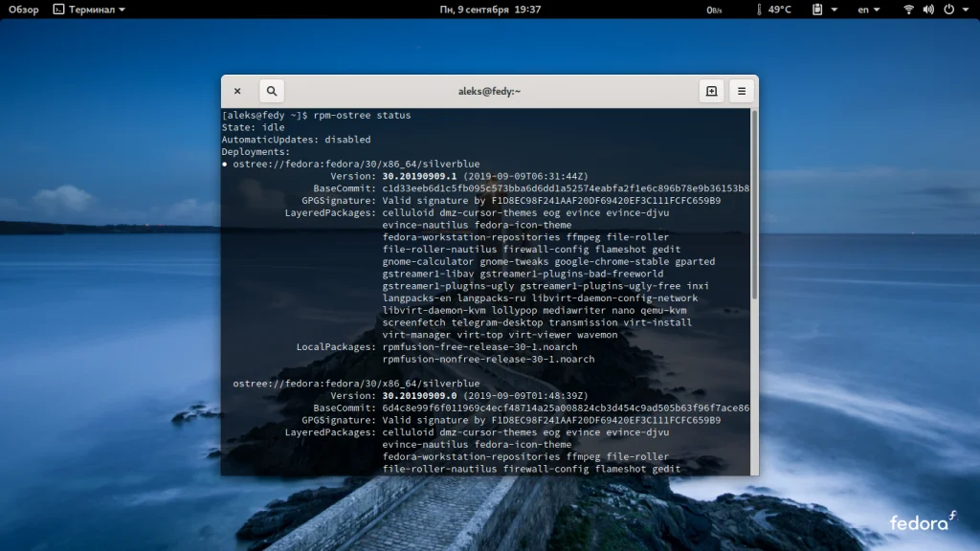Open the terminal search tool
Viewport: 980px width, 551px height.
coord(272,91)
